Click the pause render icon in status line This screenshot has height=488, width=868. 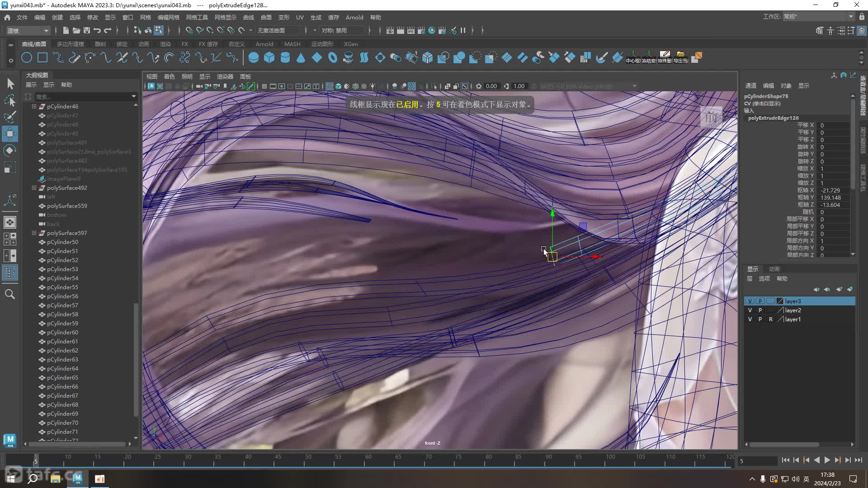point(463,30)
